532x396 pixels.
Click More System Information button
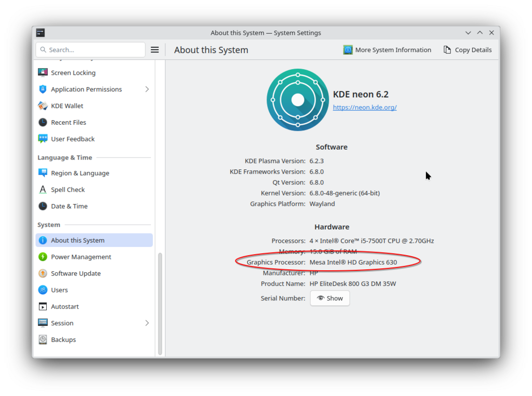pos(387,50)
